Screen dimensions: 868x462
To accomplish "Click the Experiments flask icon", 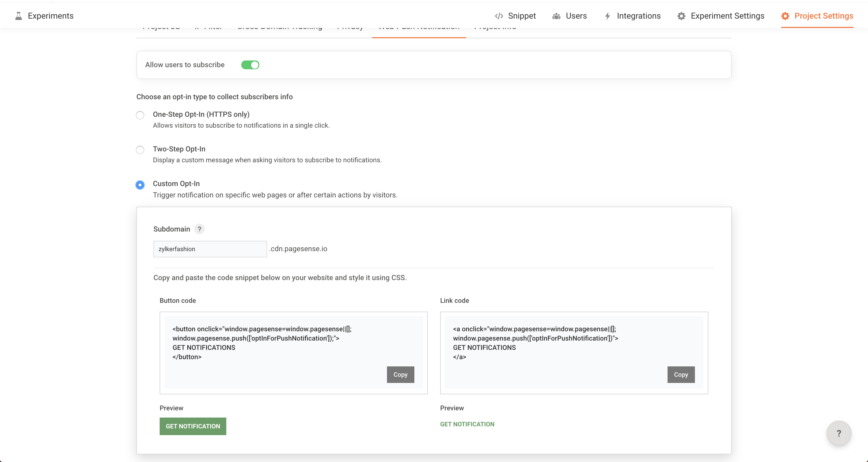I will tap(19, 16).
